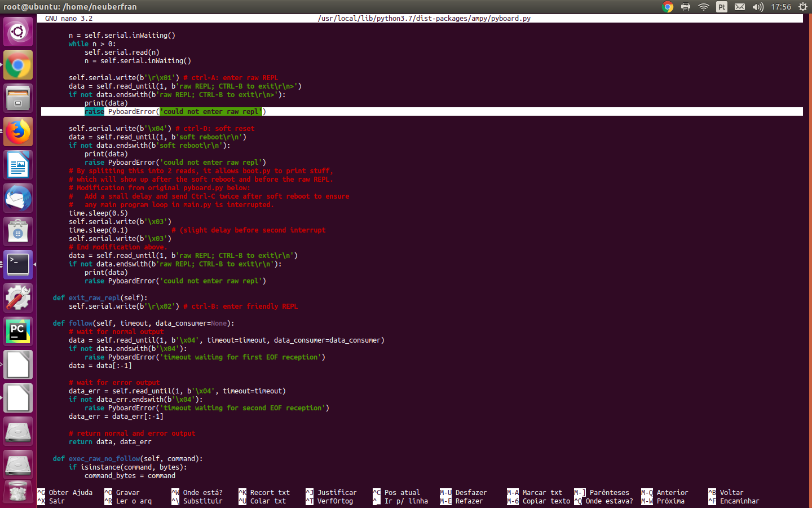The width and height of the screenshot is (812, 508).
Task: Open LibreOffice Writer from the dock
Action: coord(18,165)
